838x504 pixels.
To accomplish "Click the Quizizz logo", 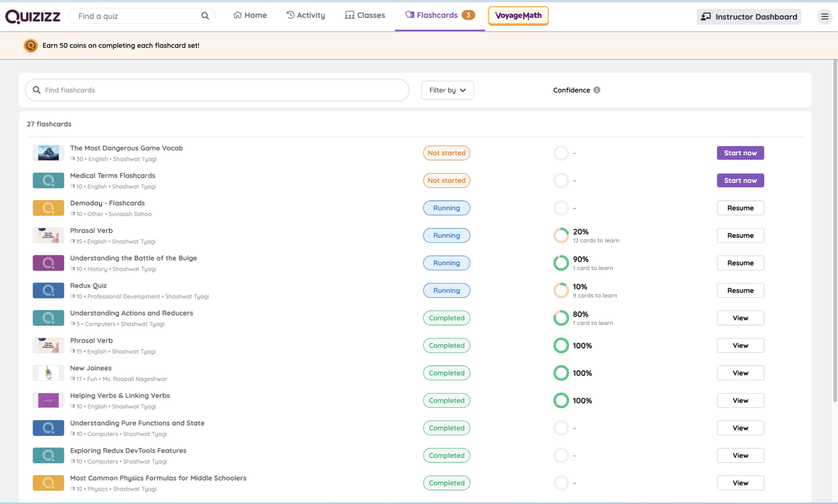I will [33, 16].
